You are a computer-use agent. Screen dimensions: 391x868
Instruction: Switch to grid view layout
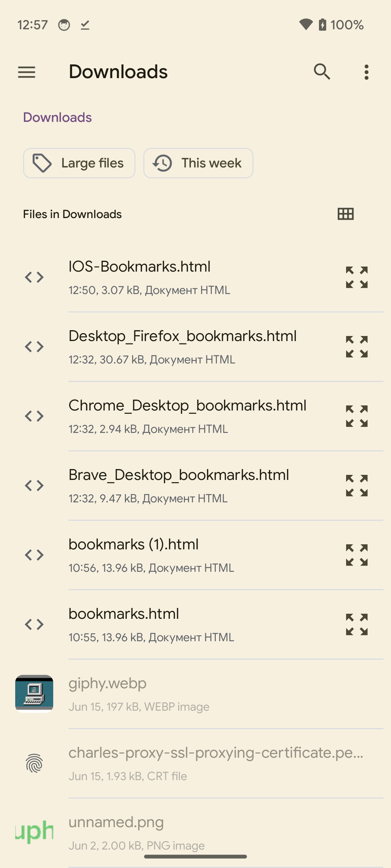[345, 214]
